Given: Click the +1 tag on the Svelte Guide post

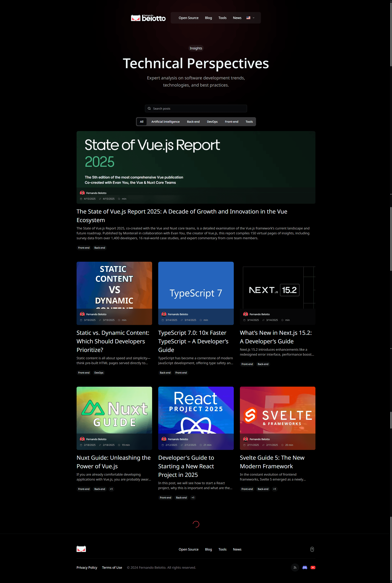Looking at the screenshot, I should pyautogui.click(x=274, y=489).
